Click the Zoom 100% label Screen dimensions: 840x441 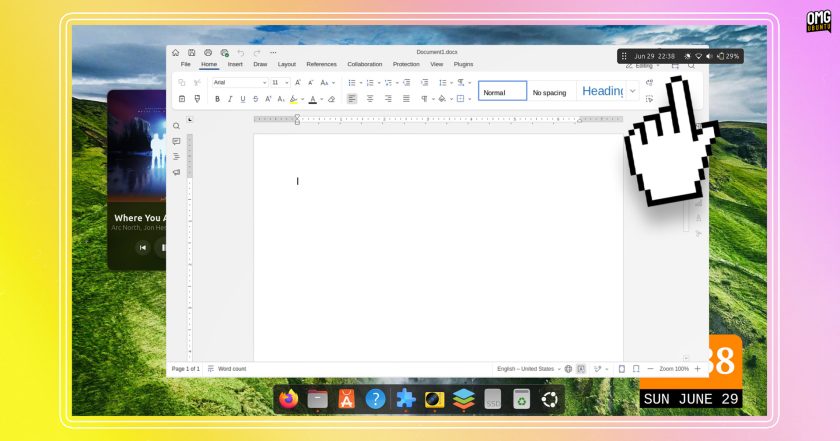click(674, 369)
